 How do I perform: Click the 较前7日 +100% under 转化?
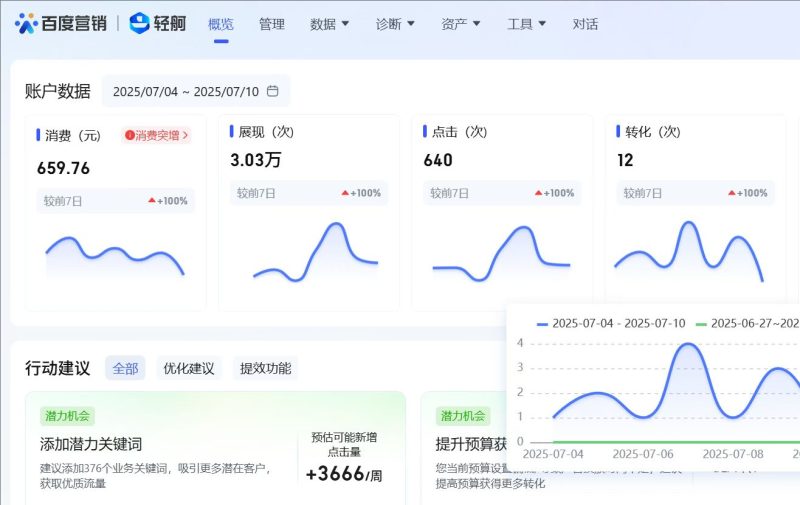tap(695, 193)
